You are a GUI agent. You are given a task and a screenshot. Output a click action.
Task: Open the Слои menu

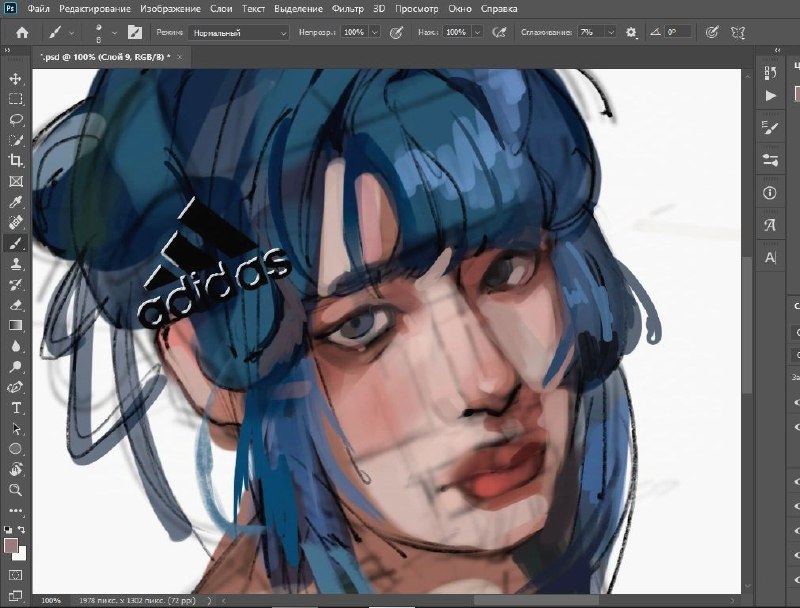[x=221, y=9]
